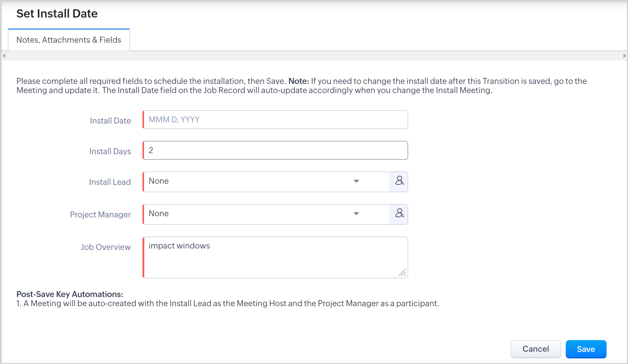Expand the Install Lead dropdown arrow

[x=356, y=181]
